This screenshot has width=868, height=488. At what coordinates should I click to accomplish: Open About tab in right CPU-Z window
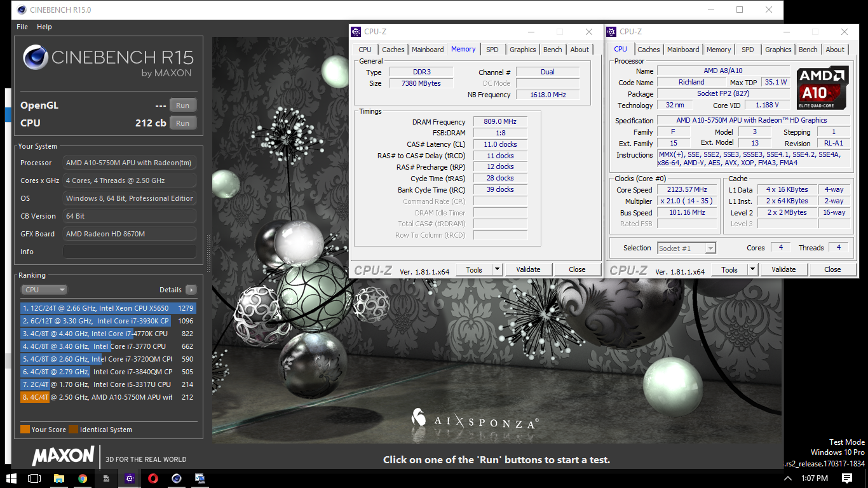(835, 50)
